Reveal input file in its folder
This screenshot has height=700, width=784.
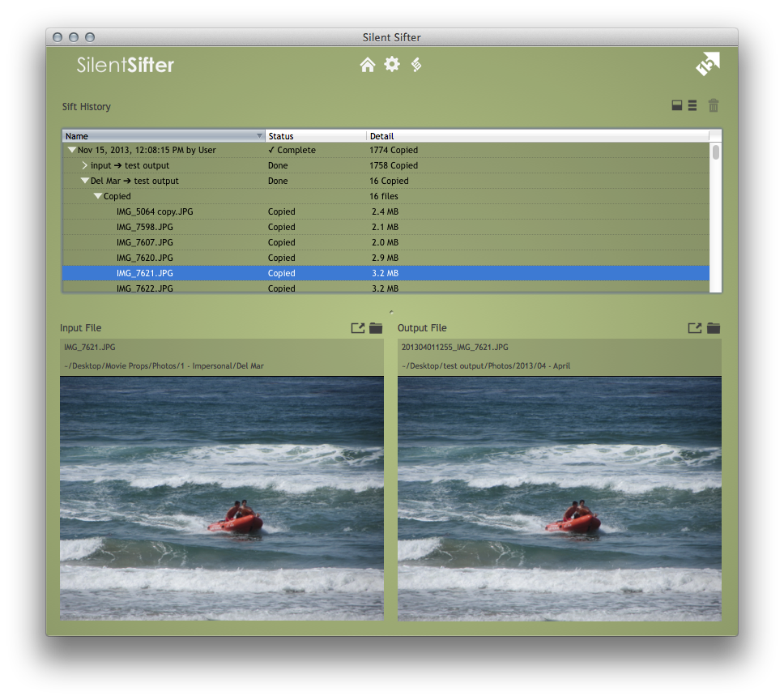(x=376, y=328)
